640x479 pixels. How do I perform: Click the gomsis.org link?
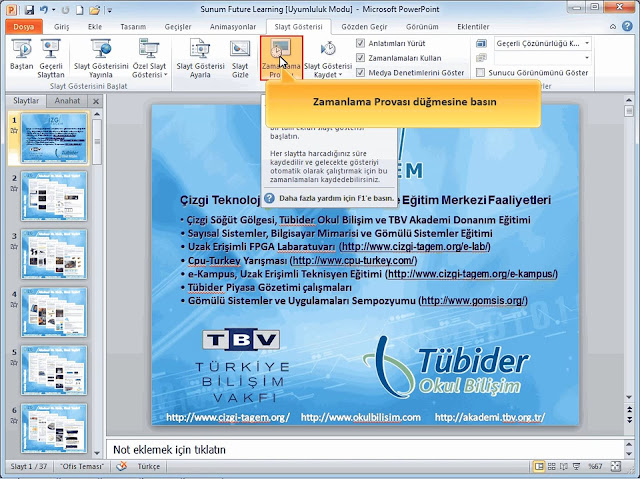click(473, 301)
